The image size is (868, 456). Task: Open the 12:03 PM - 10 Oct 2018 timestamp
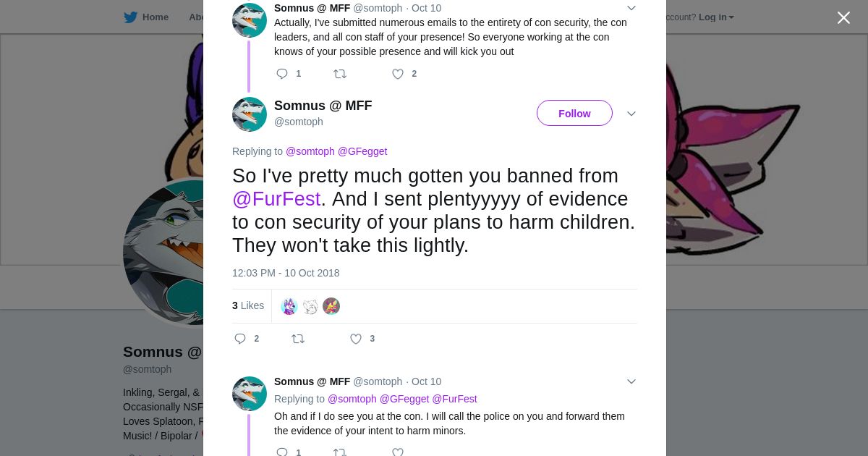[286, 273]
